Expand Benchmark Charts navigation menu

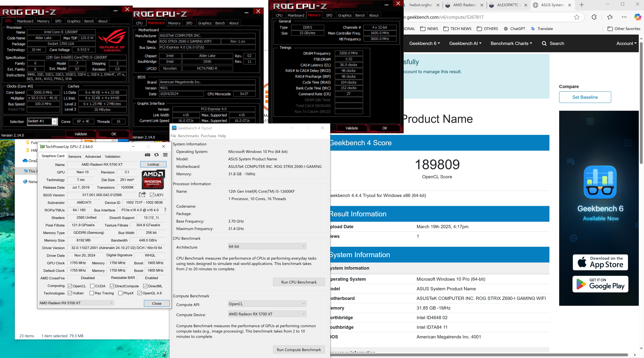511,43
